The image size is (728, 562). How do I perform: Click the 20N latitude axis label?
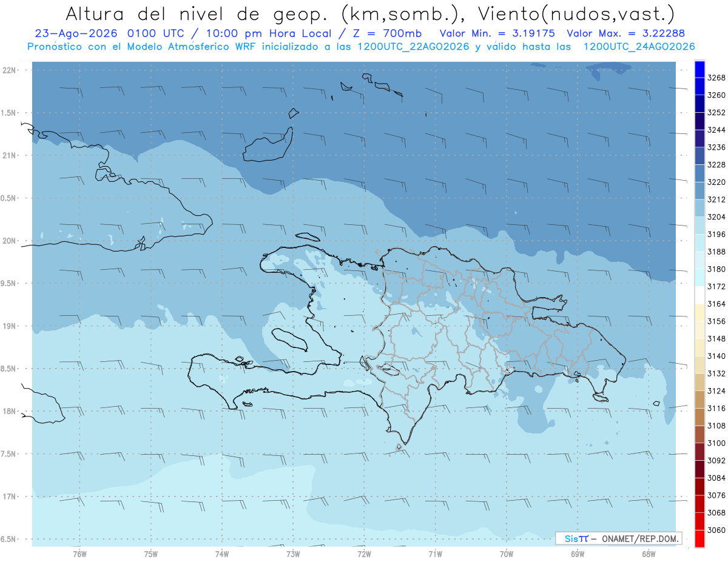click(x=9, y=241)
